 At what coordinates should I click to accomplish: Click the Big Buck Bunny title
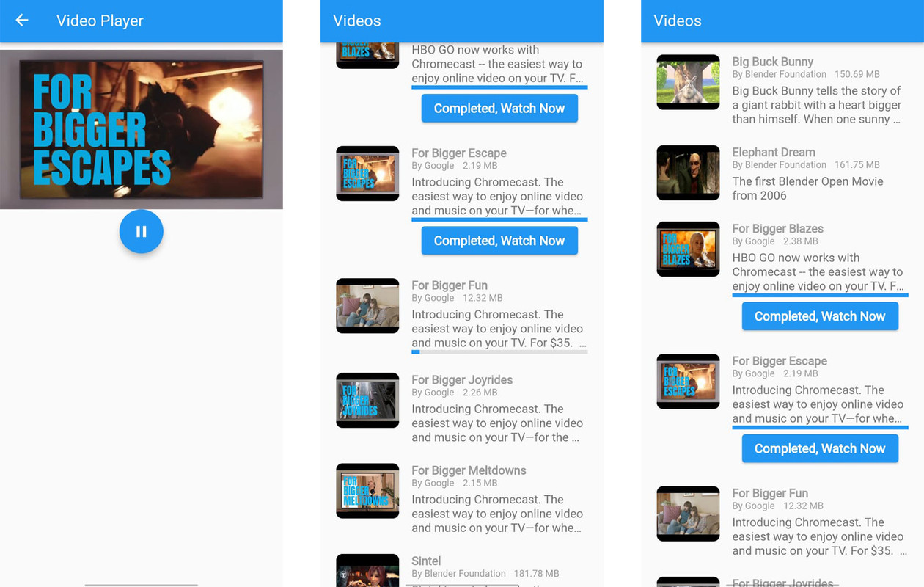[x=772, y=62]
